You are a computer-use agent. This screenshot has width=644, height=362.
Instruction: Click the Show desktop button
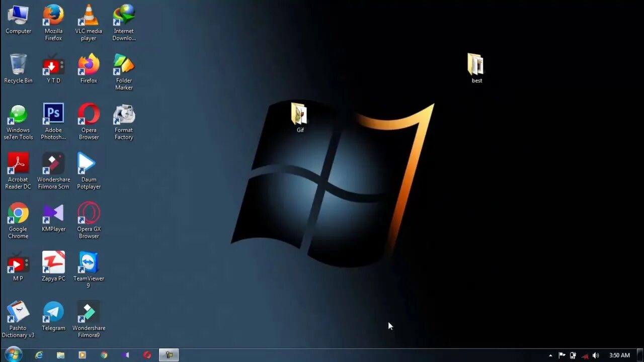pos(640,355)
